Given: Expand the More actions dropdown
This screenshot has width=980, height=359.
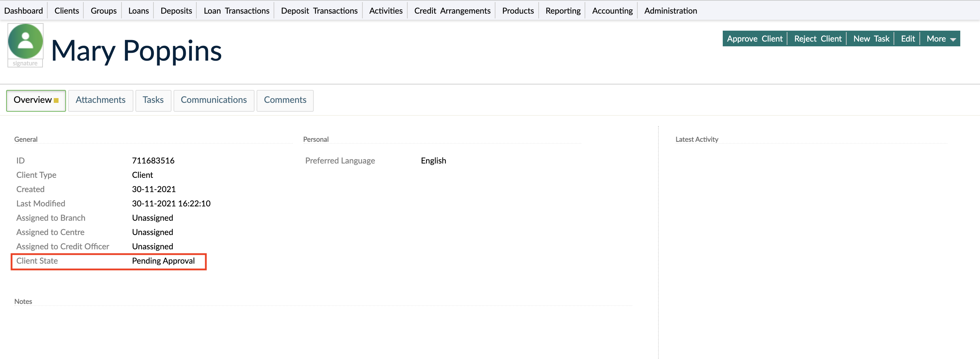Looking at the screenshot, I should 940,38.
